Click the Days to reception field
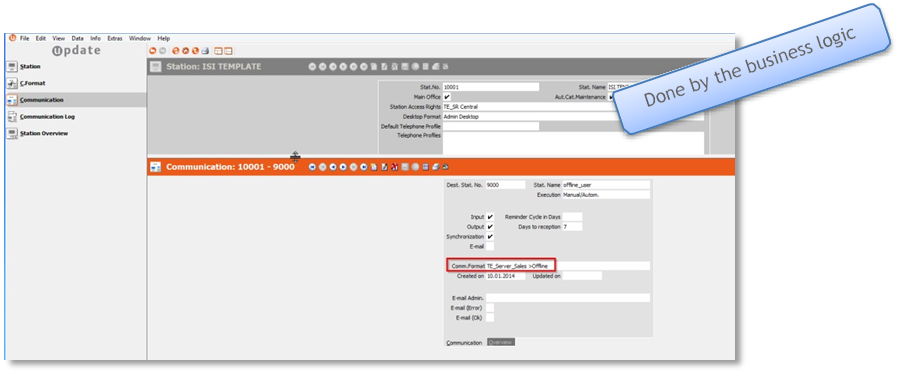Viewport: 898px width, 373px height. [572, 227]
